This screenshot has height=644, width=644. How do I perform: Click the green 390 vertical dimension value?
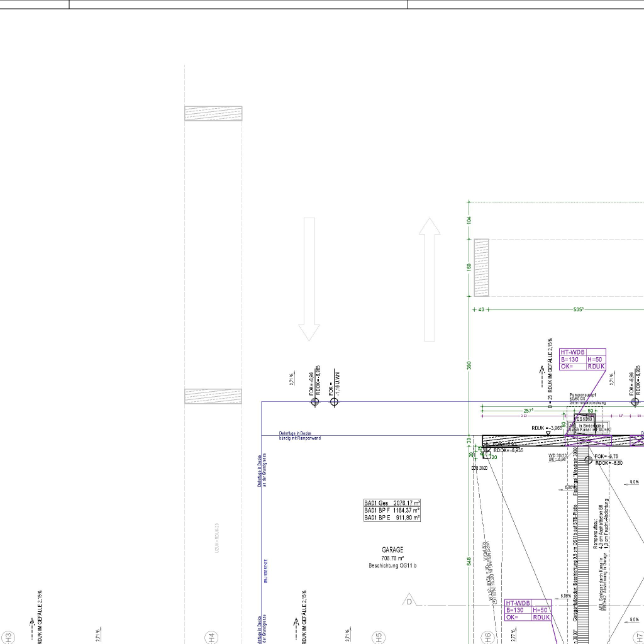469,365
